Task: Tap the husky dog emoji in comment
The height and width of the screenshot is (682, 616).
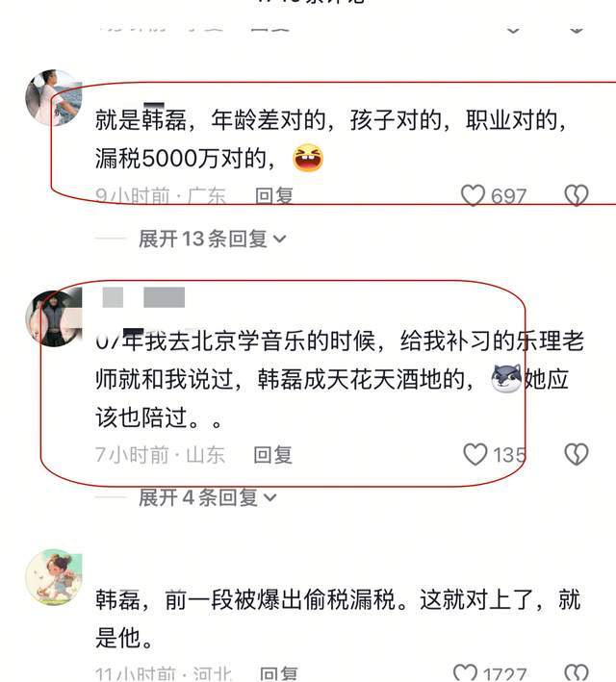Action: [506, 378]
